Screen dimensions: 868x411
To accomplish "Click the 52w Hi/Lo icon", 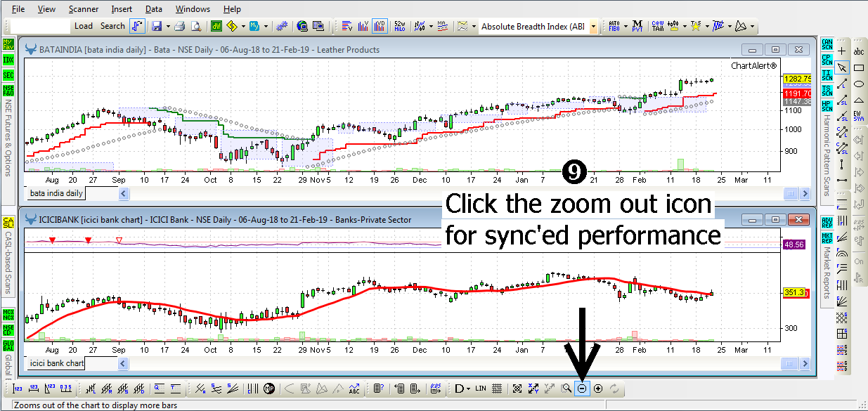I will pyautogui.click(x=399, y=26).
